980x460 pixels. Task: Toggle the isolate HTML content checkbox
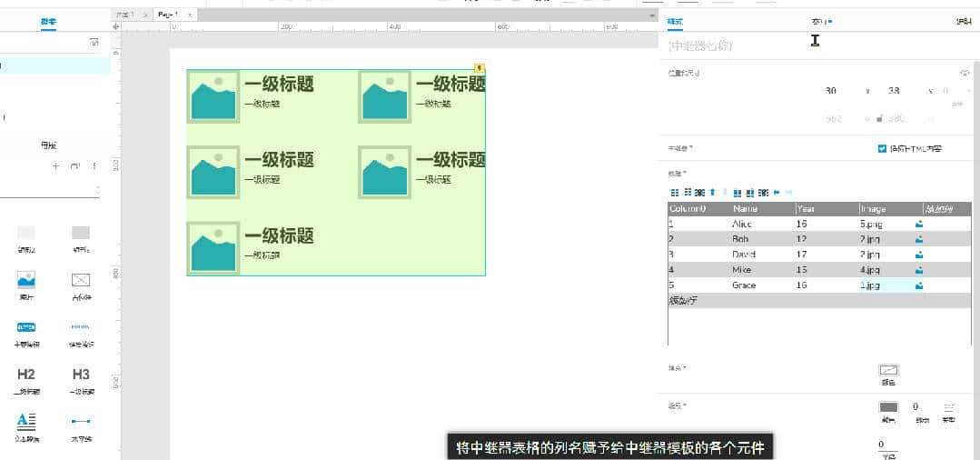[882, 149]
